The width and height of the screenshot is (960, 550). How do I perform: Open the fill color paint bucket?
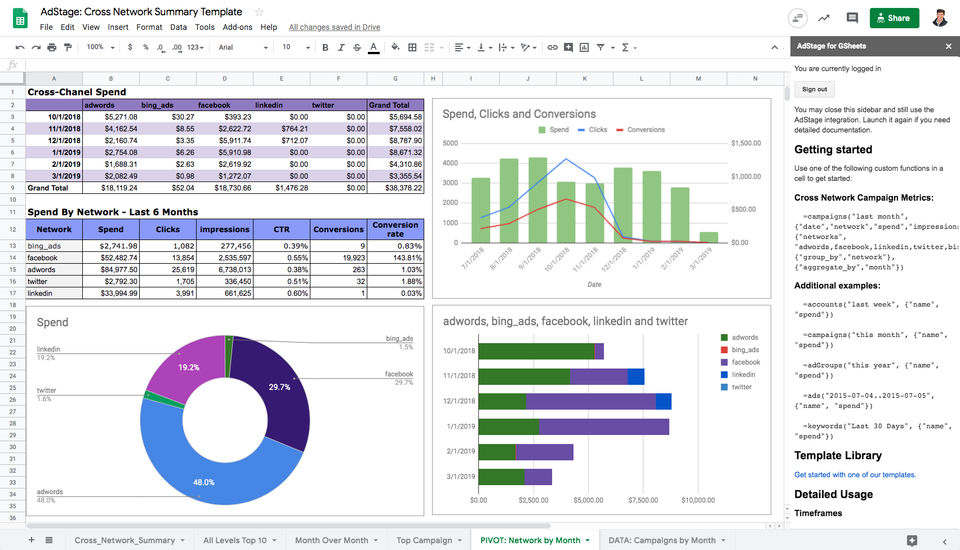(395, 47)
